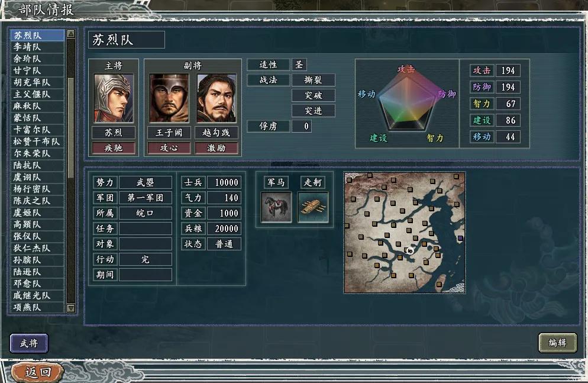Select 陆逊队 in the unit list
The width and height of the screenshot is (588, 383).
pos(37,272)
